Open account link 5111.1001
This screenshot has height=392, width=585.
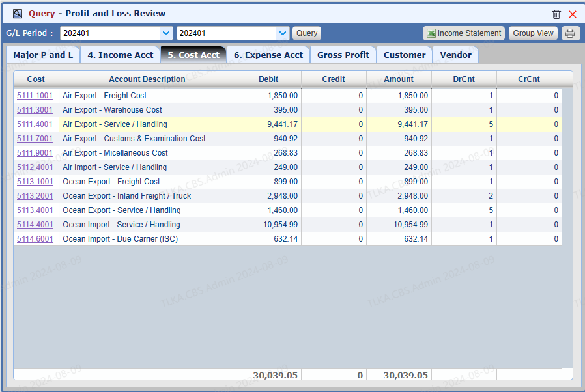tap(35, 96)
